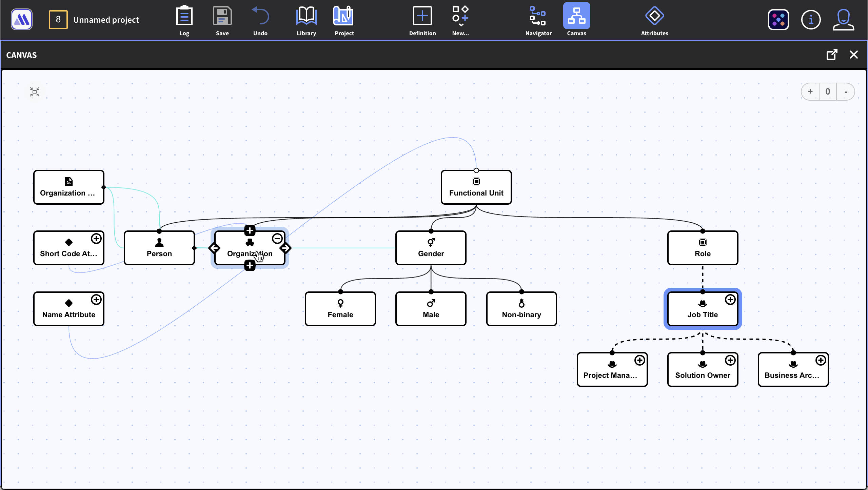868x490 pixels.
Task: Click the Definition plus icon
Action: point(422,16)
